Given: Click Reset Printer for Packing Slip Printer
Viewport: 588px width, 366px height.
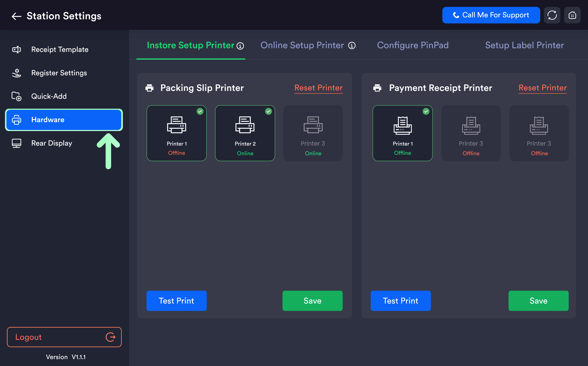Looking at the screenshot, I should [x=318, y=88].
